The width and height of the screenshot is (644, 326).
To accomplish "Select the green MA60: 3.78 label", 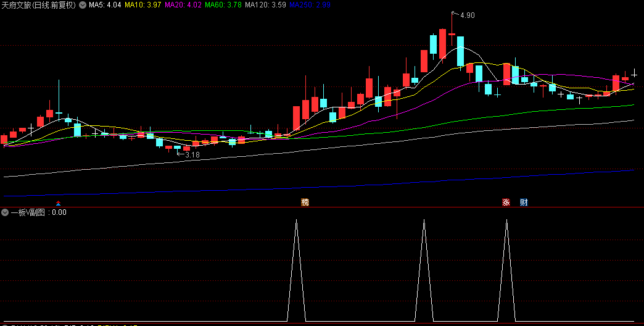I will click(223, 5).
